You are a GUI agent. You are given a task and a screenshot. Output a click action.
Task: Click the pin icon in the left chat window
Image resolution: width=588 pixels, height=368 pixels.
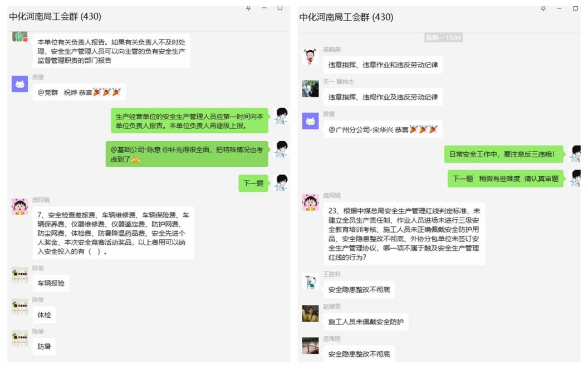click(x=248, y=8)
